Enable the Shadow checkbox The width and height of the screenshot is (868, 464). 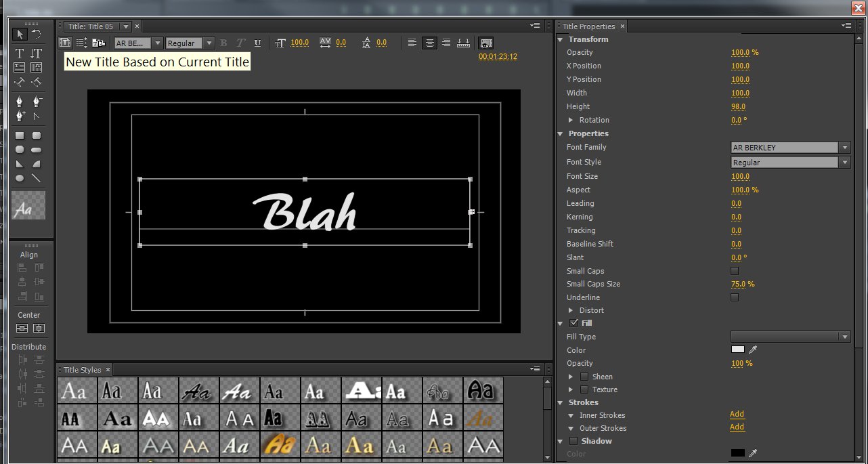click(x=574, y=441)
